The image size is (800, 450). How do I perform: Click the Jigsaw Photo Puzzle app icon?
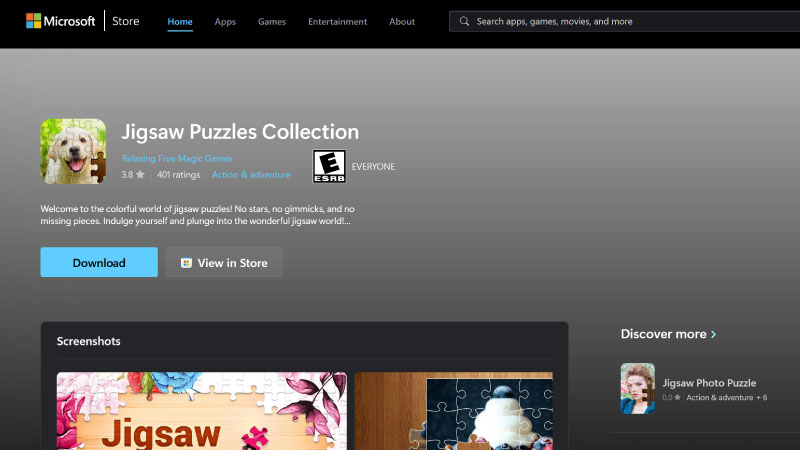pos(637,389)
